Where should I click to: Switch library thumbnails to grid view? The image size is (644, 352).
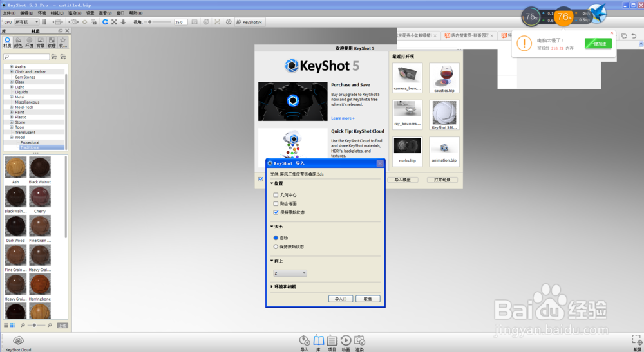coord(12,325)
